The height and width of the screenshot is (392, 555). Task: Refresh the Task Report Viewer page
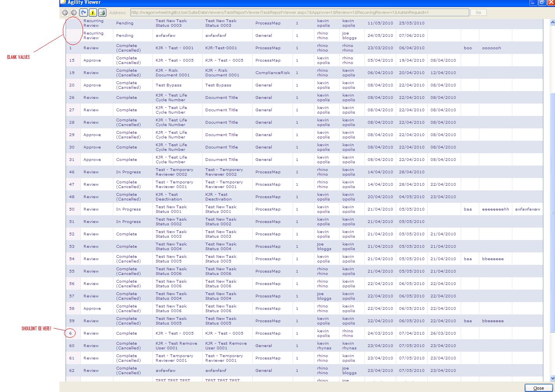click(x=83, y=12)
